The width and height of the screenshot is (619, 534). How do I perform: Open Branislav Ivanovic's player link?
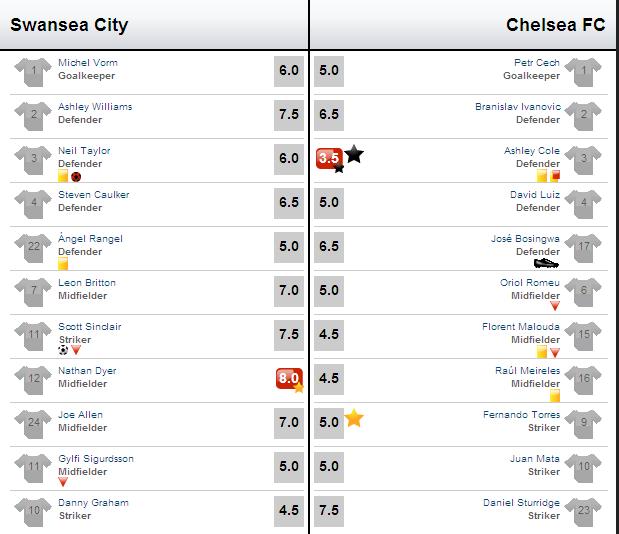pyautogui.click(x=518, y=107)
